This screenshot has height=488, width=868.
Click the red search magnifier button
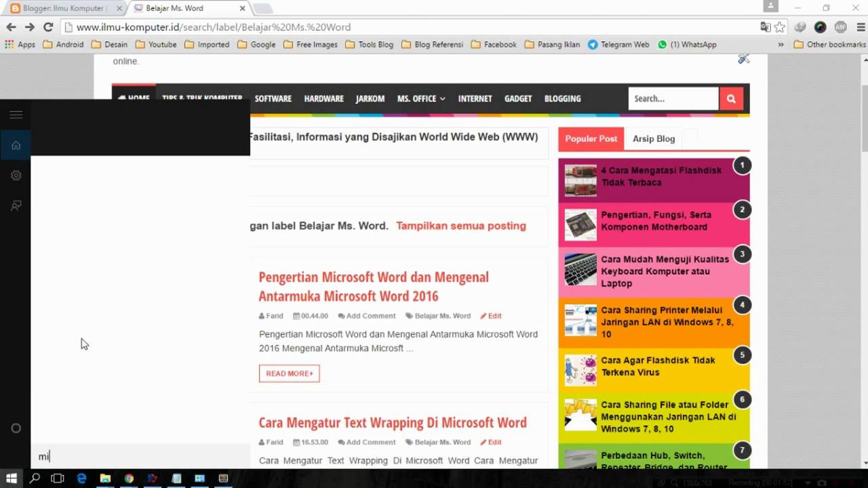(x=731, y=98)
